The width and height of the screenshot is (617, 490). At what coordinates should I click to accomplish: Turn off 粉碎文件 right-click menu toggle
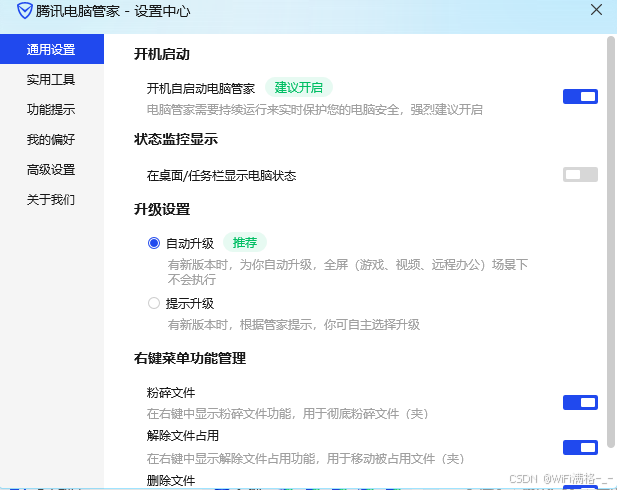click(580, 402)
